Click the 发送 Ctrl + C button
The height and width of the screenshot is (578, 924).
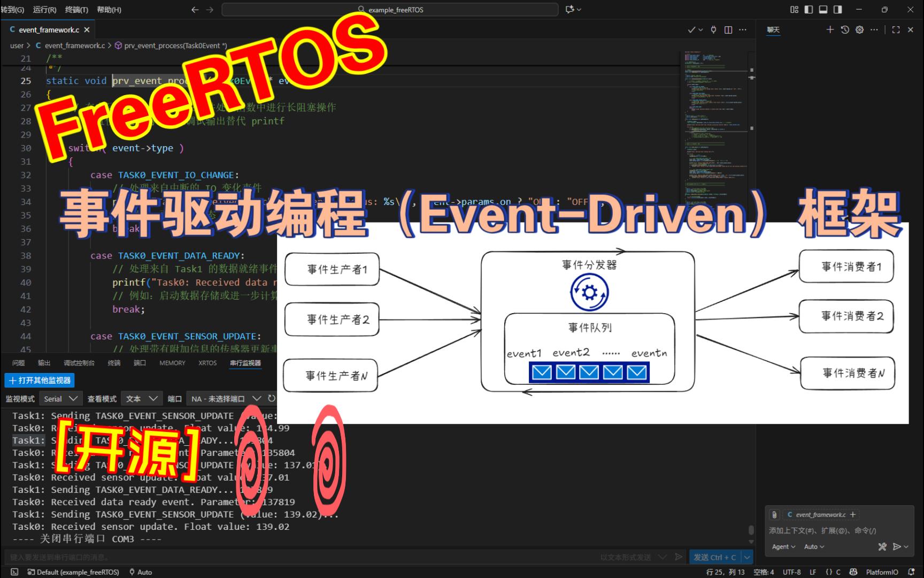[714, 557]
